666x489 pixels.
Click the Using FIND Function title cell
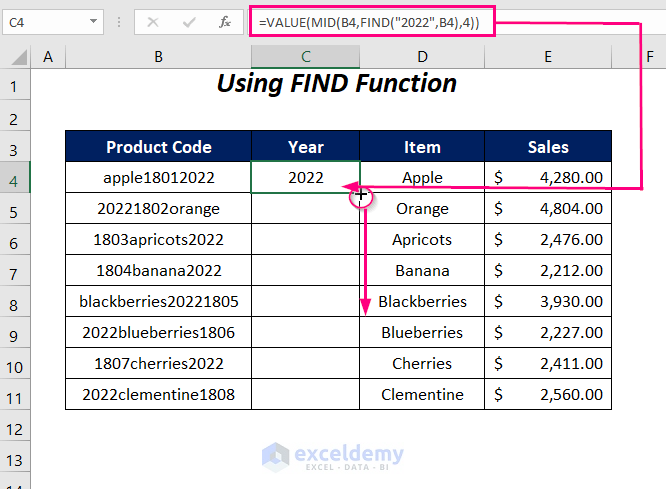click(x=337, y=84)
